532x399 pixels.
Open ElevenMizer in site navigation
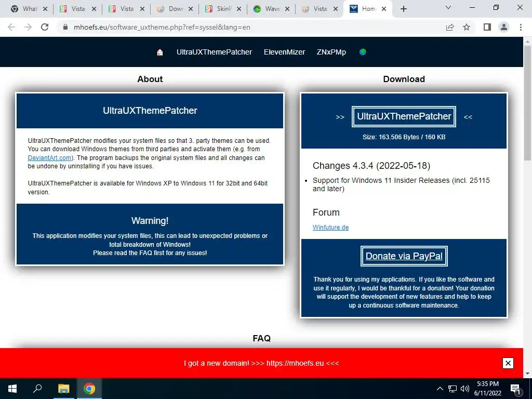coord(284,52)
